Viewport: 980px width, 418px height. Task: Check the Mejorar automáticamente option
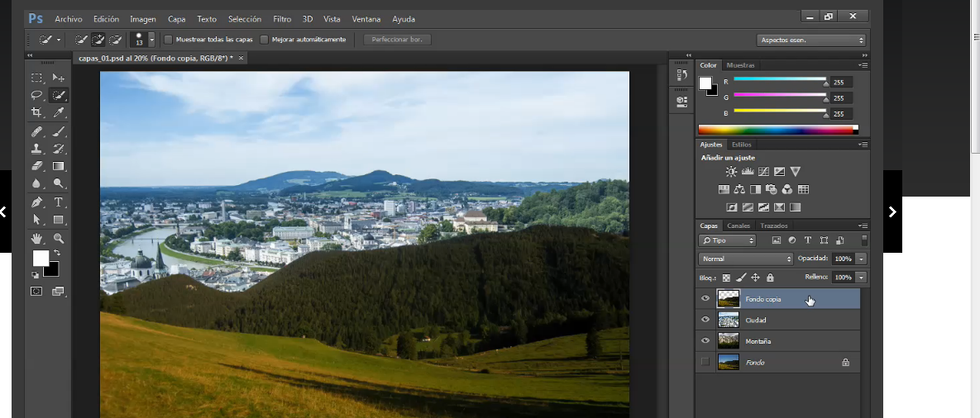pos(265,40)
